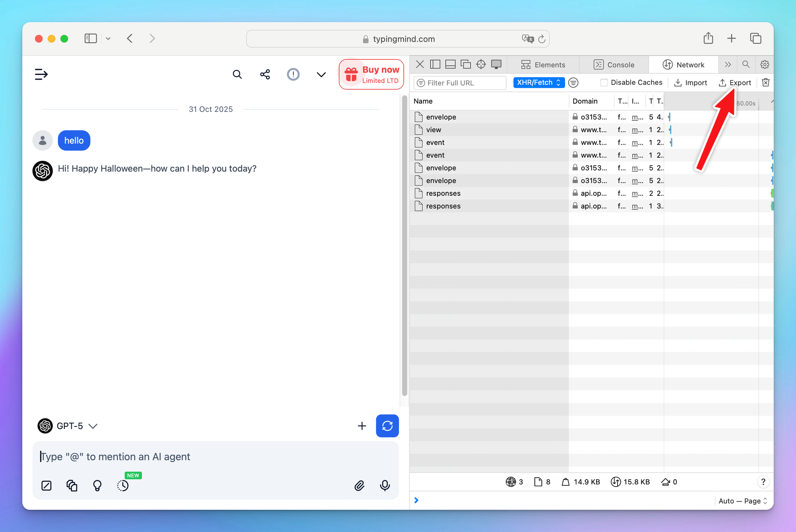796x532 pixels.
Task: Open the lightbulb prompt library icon
Action: (97, 485)
